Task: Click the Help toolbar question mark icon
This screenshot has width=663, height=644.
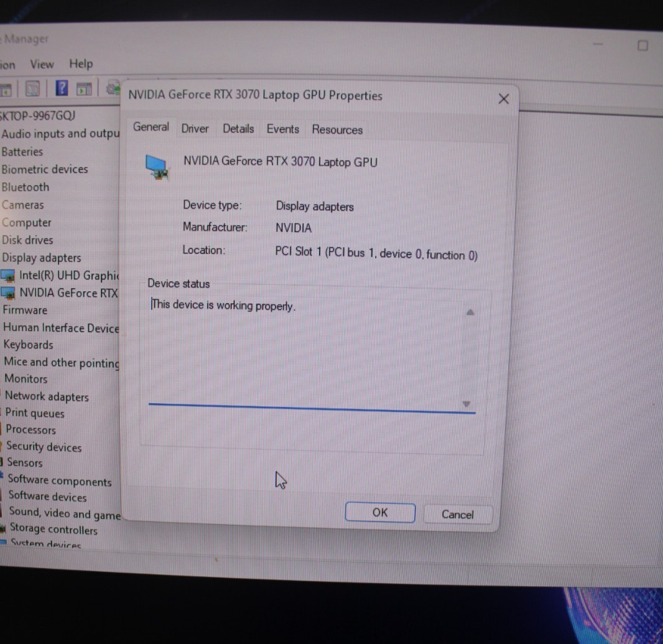Action: (x=62, y=88)
